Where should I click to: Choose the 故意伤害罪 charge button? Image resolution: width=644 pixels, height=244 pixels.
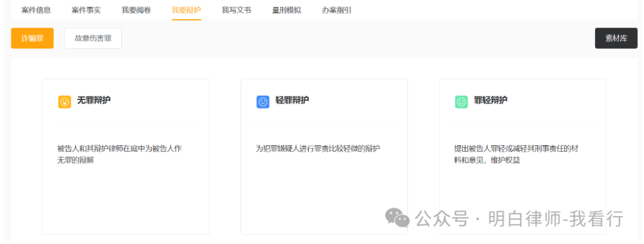93,38
